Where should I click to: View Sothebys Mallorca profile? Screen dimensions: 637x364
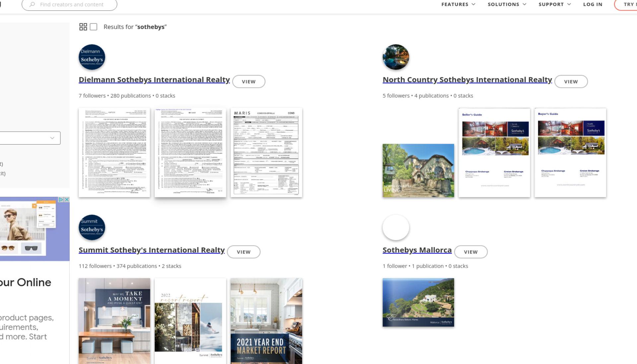471,252
